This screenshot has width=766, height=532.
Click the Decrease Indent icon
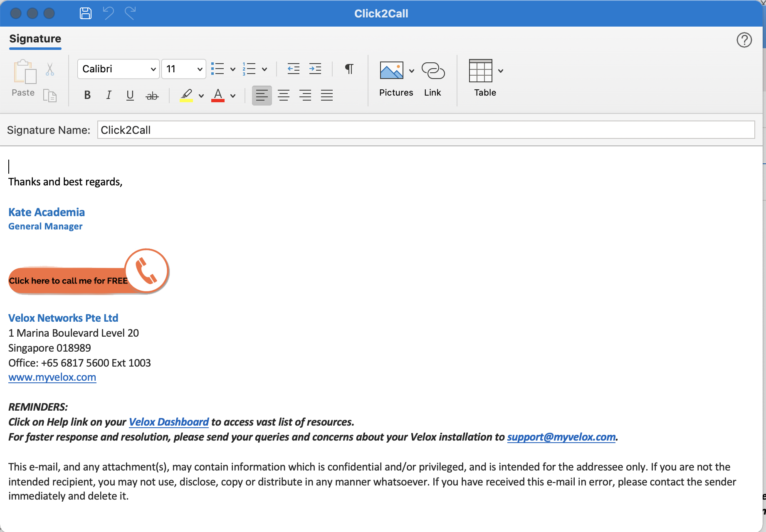(294, 69)
